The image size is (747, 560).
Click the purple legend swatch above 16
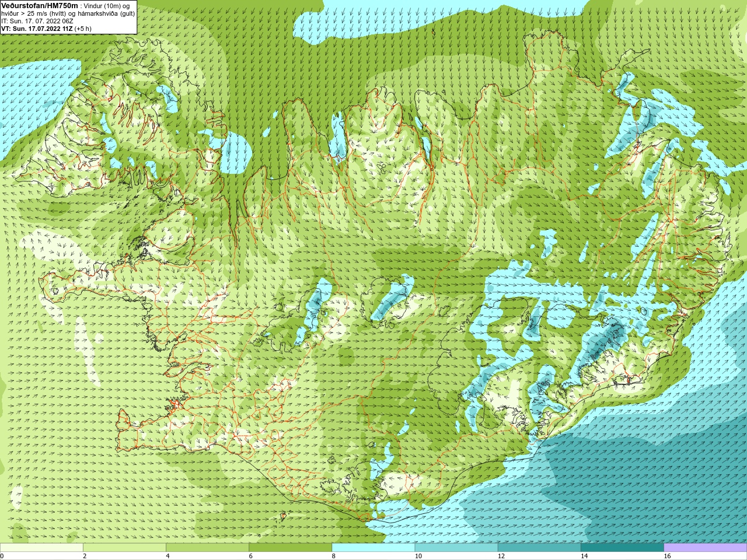tap(706, 547)
